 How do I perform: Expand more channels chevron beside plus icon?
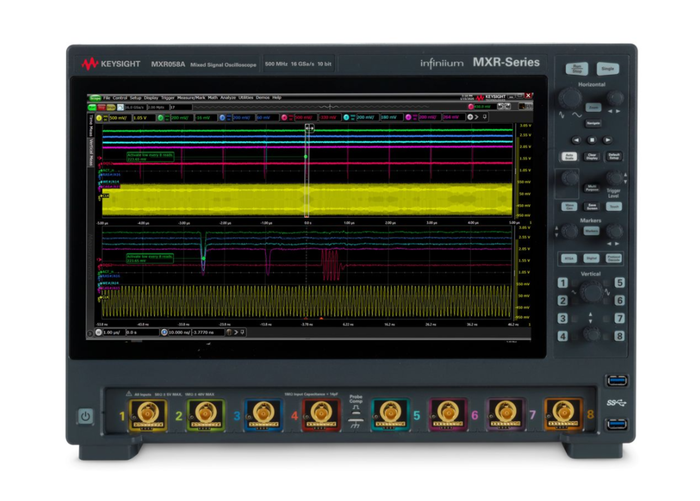tap(477, 117)
